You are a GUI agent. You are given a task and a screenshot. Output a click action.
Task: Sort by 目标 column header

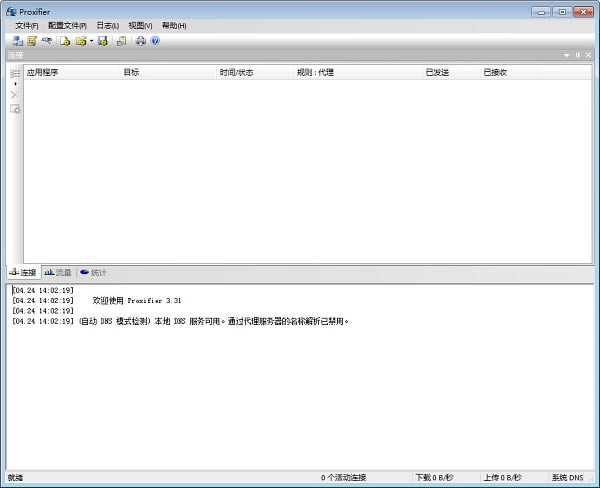(x=168, y=72)
